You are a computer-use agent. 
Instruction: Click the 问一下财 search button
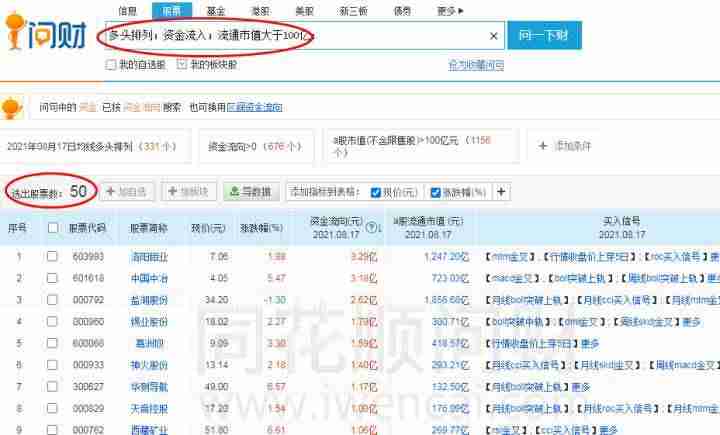544,35
